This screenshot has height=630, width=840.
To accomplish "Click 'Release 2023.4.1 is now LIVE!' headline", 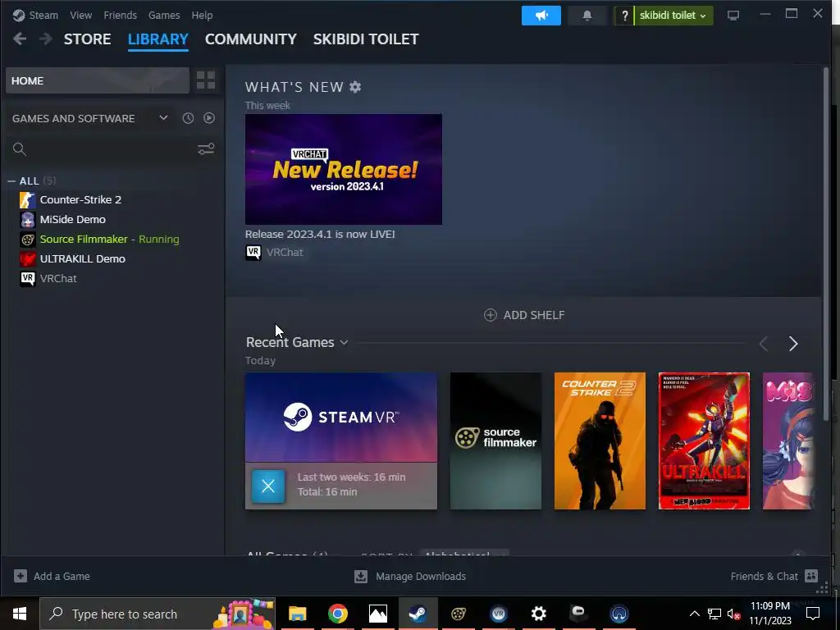I will coord(320,234).
